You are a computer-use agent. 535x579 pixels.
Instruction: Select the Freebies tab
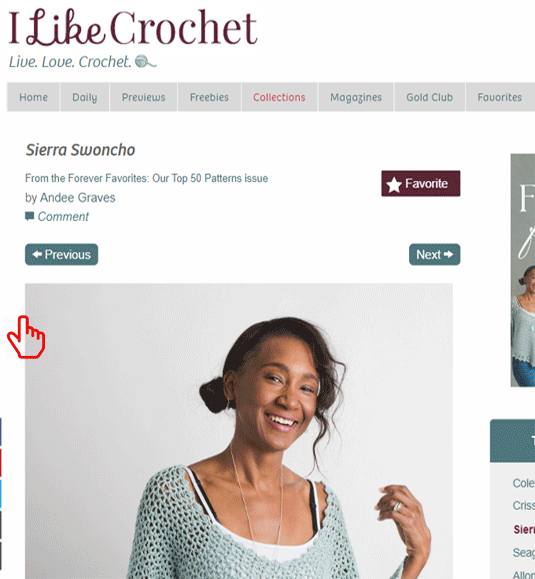tap(209, 97)
